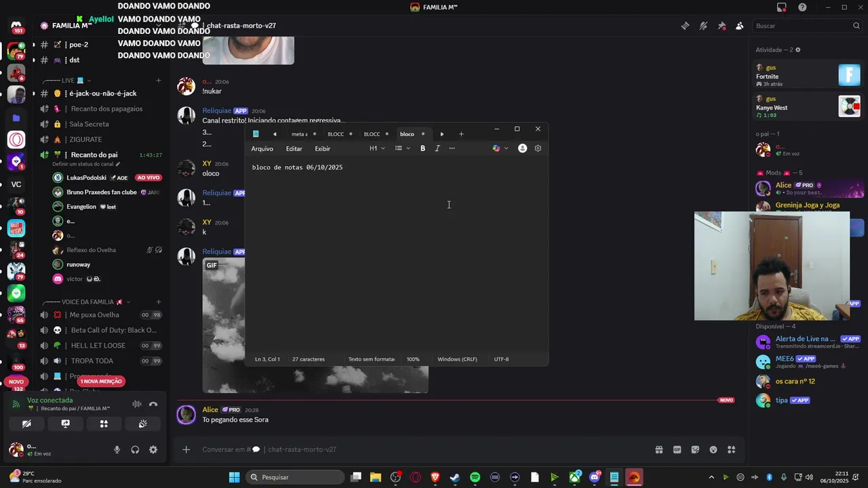Open Discord help question mark icon
868x488 pixels.
tap(802, 7)
